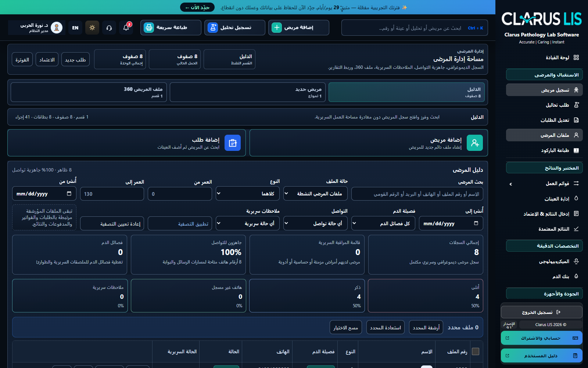Image resolution: width=588 pixels, height=368 pixels.
Task: Open the حالة الملف status dropdown
Action: click(316, 194)
